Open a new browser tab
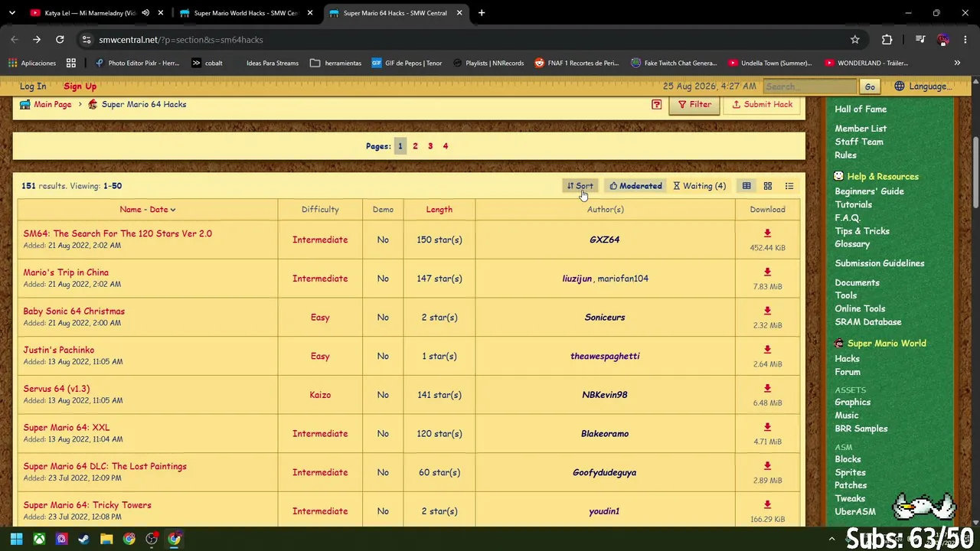 pyautogui.click(x=482, y=13)
